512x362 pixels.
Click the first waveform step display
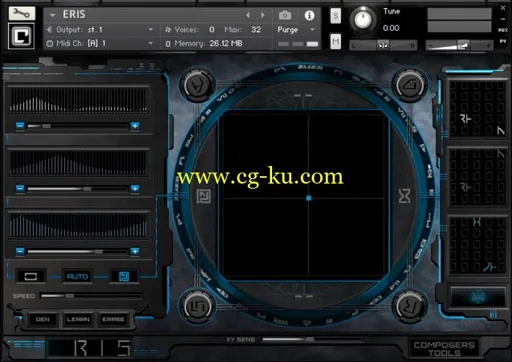click(x=78, y=99)
